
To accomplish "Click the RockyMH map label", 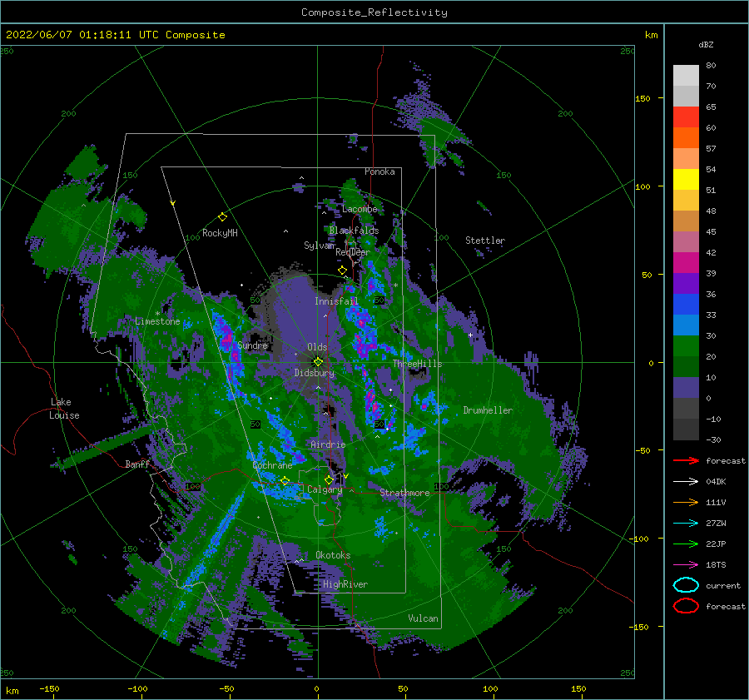I will (x=220, y=233).
